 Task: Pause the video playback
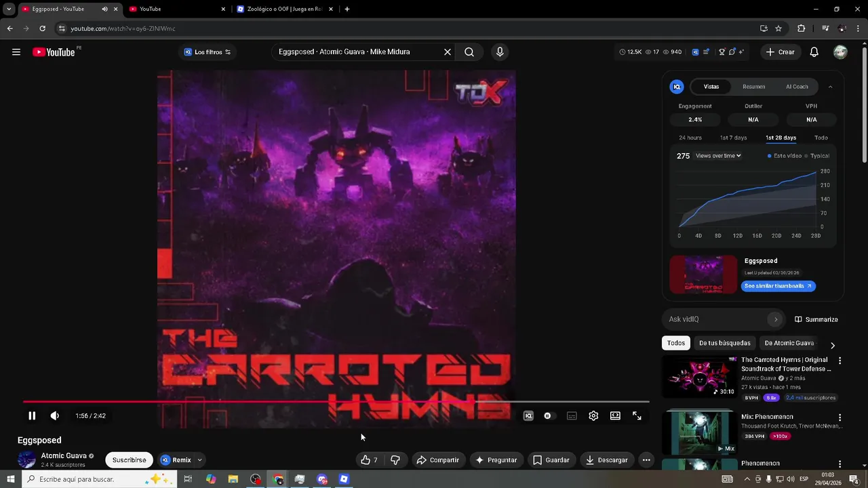pyautogui.click(x=32, y=416)
